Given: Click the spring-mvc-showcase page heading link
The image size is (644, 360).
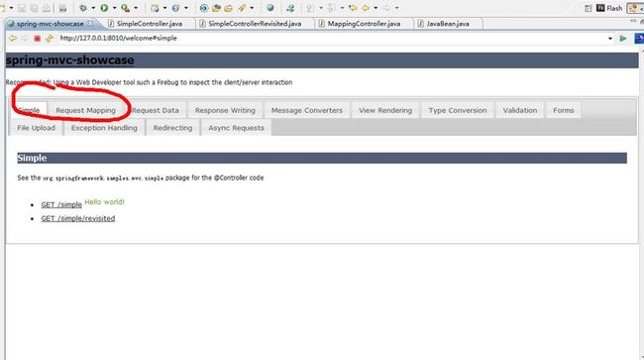Looking at the screenshot, I should 69,60.
